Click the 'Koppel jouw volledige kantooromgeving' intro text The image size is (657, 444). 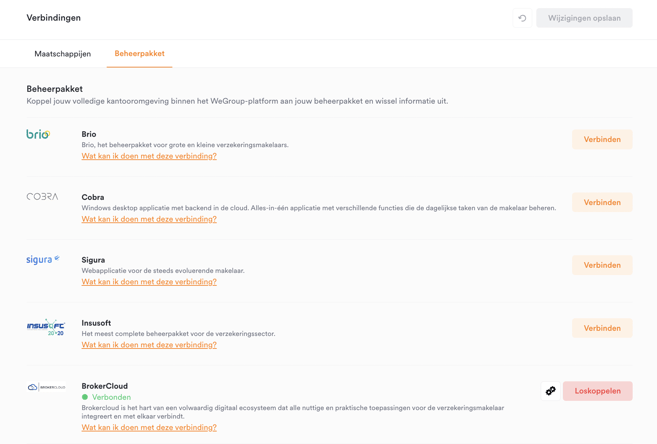coord(237,101)
